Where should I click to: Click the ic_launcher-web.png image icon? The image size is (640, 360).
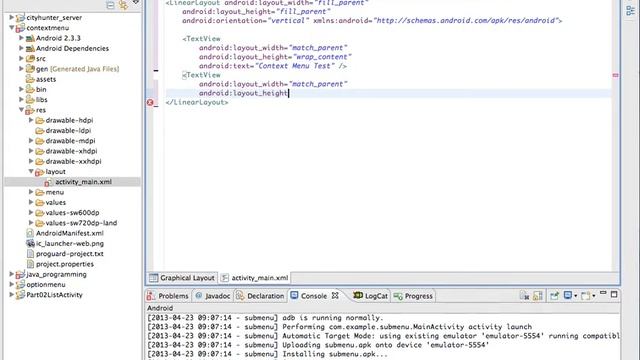point(30,243)
